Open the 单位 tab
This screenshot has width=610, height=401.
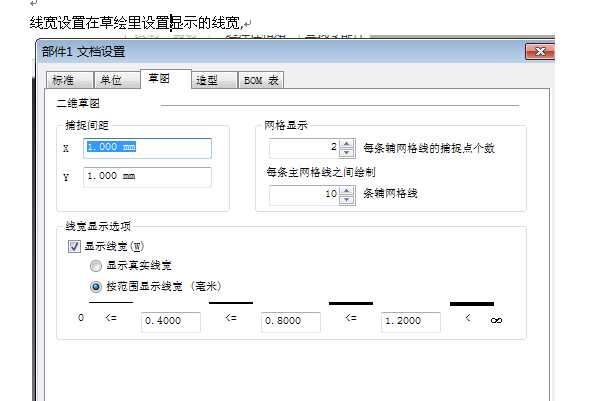[117, 80]
